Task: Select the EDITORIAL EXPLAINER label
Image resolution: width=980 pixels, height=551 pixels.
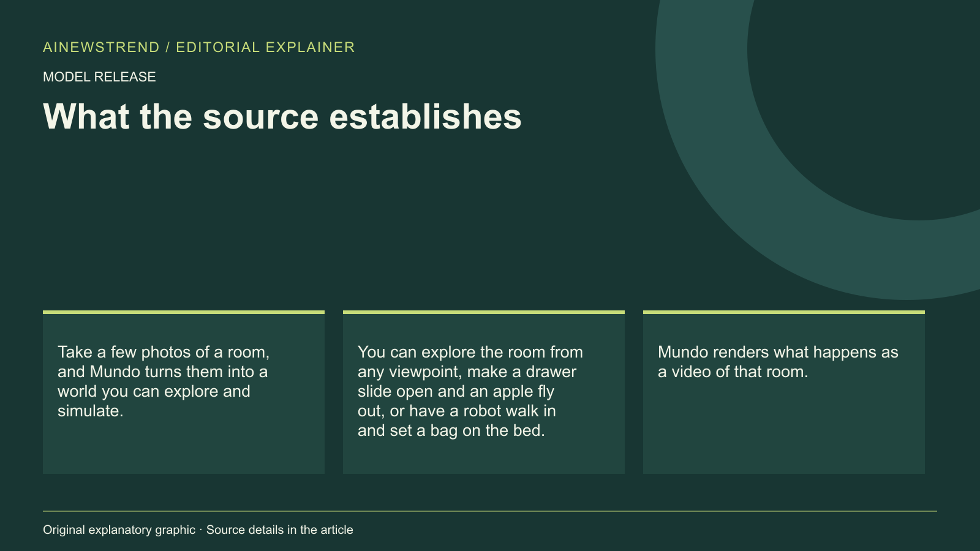Action: click(x=265, y=47)
